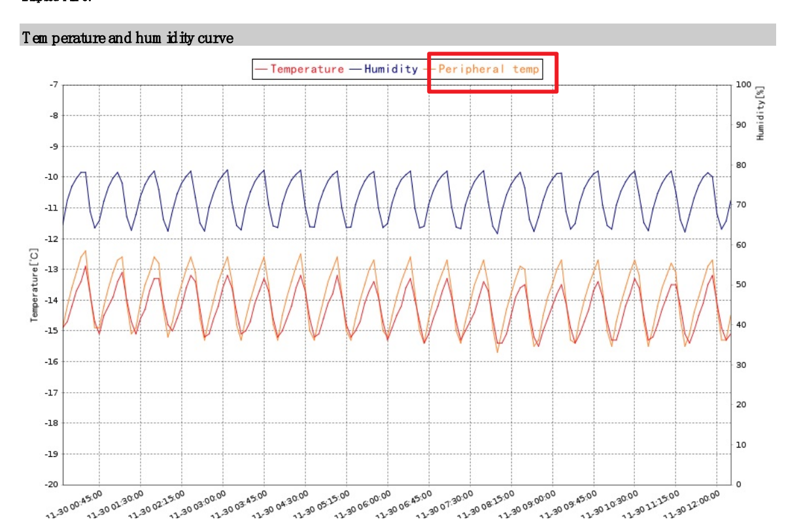Click the 11-30 06:00:00 time axis label
Image resolution: width=801 pixels, height=532 pixels.
tap(364, 505)
